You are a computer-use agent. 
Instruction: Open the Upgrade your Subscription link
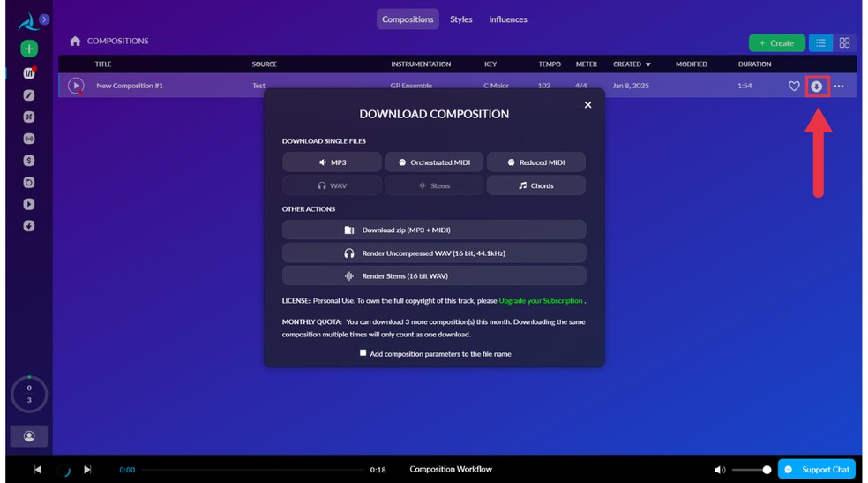tap(540, 301)
